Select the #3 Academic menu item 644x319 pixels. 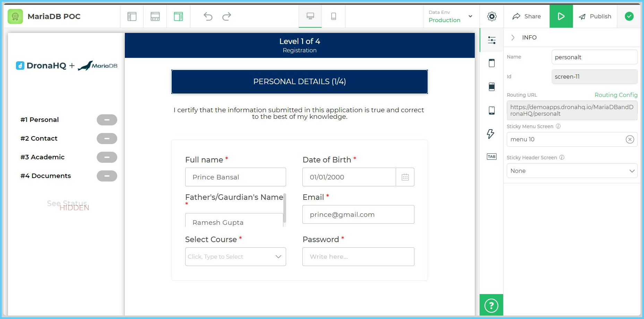43,157
